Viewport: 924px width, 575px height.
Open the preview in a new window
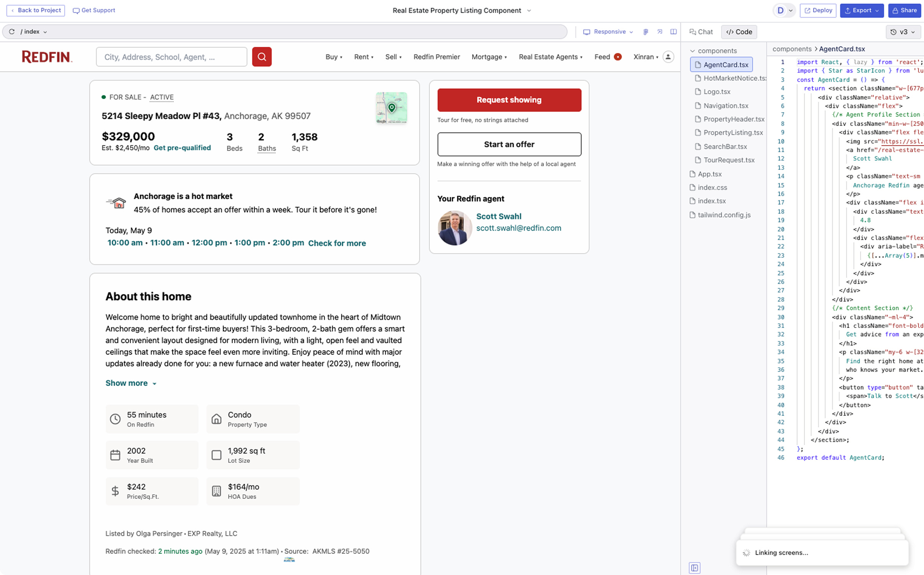pos(659,32)
